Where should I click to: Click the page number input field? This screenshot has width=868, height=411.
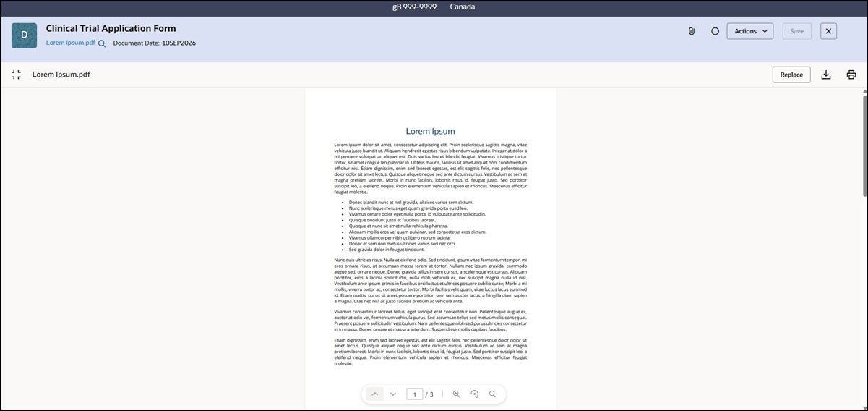pyautogui.click(x=415, y=394)
